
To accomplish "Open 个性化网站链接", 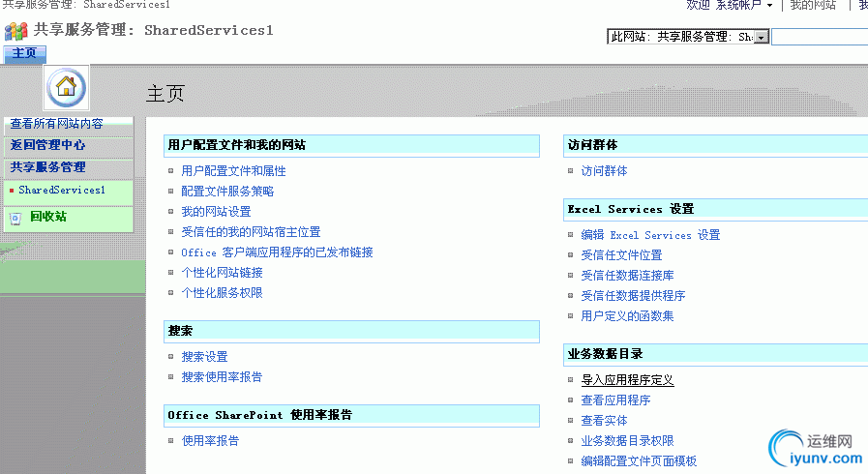I will [222, 272].
